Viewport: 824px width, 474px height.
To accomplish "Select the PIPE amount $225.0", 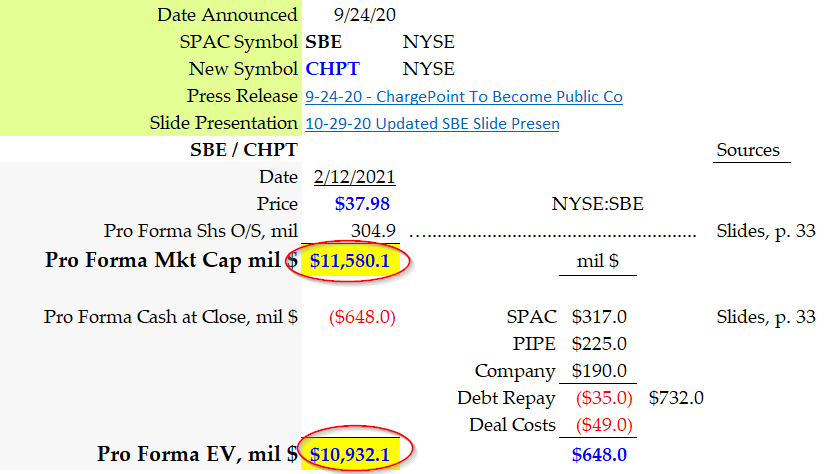I will pos(599,344).
